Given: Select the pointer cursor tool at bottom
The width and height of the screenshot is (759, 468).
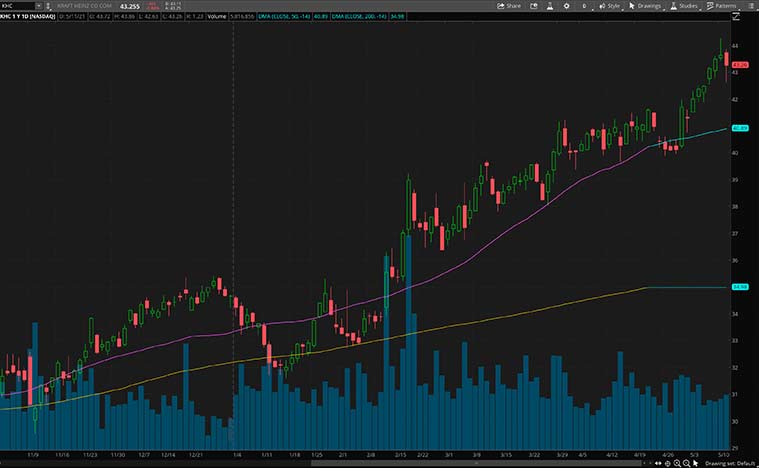Looking at the screenshot, I should [x=697, y=463].
